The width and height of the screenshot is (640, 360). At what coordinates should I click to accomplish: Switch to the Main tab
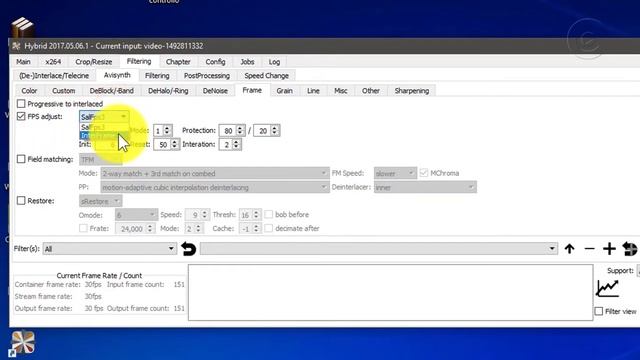23,62
